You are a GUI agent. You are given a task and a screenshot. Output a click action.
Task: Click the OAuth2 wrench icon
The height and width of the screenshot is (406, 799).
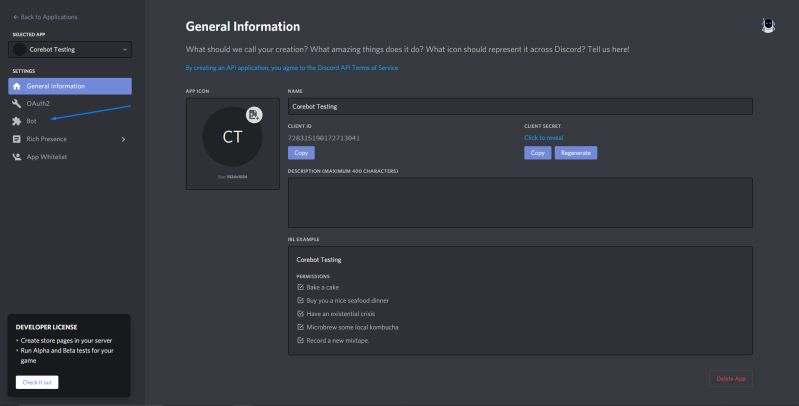[x=16, y=103]
